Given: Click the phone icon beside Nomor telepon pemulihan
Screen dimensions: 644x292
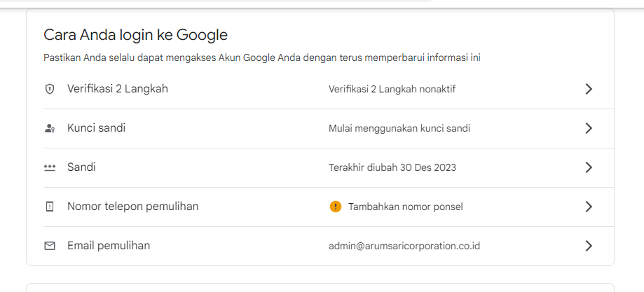Looking at the screenshot, I should point(49,207).
